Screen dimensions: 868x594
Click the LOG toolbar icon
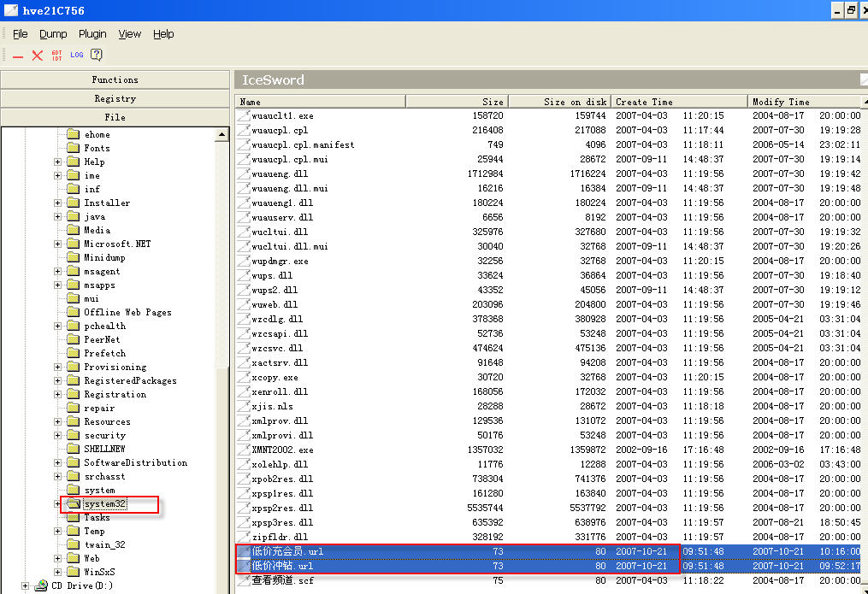click(77, 56)
